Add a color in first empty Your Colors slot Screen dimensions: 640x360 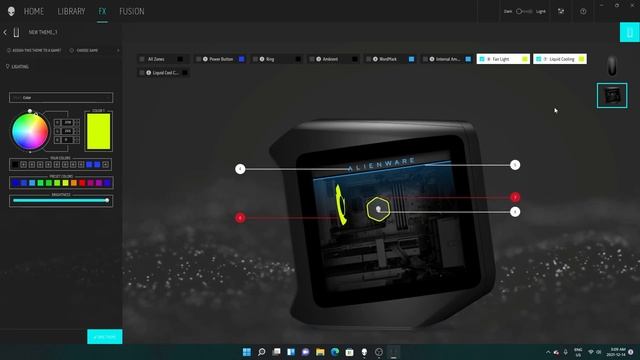click(23, 164)
